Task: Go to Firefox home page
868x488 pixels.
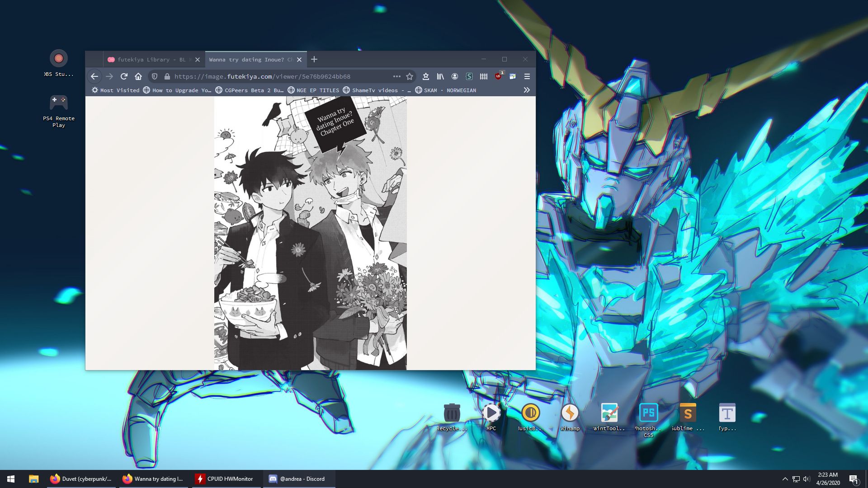Action: 138,76
